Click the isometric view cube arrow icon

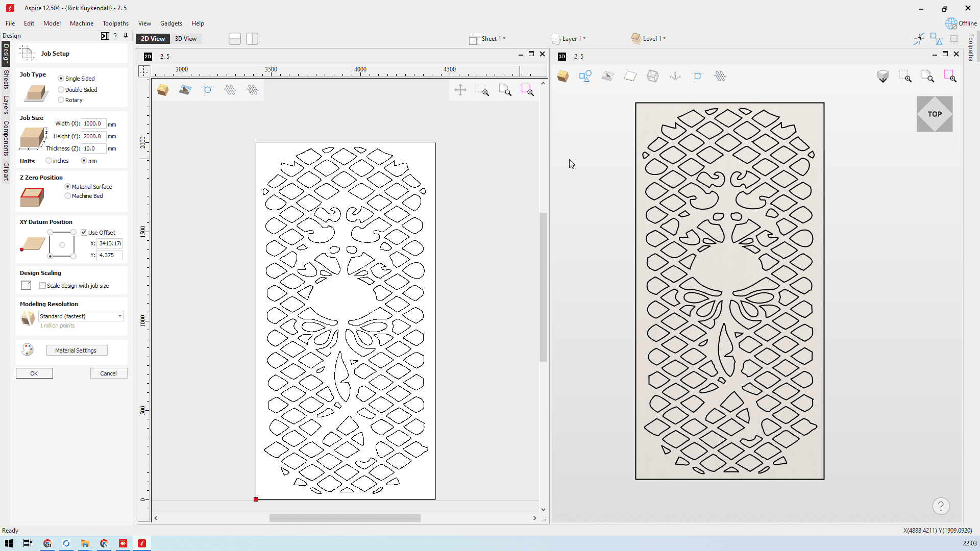click(x=883, y=77)
